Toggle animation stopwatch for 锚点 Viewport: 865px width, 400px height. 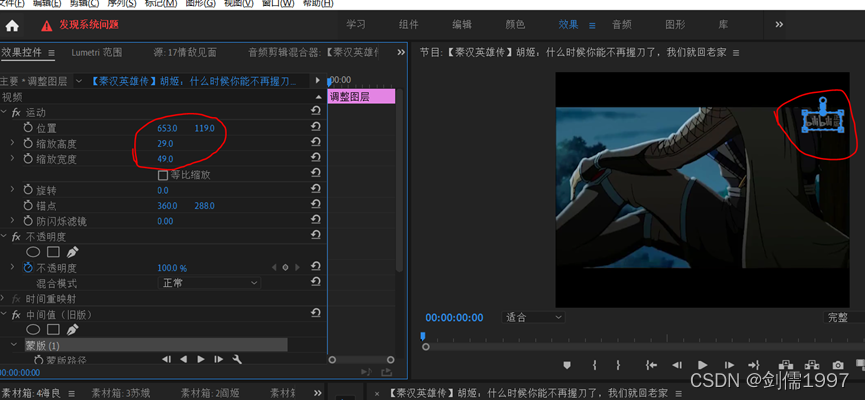pyautogui.click(x=28, y=205)
